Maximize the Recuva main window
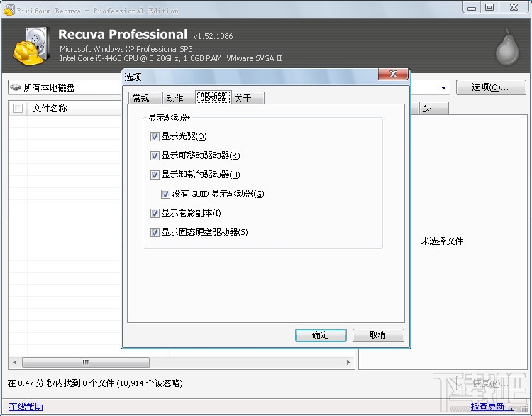 click(x=489, y=8)
